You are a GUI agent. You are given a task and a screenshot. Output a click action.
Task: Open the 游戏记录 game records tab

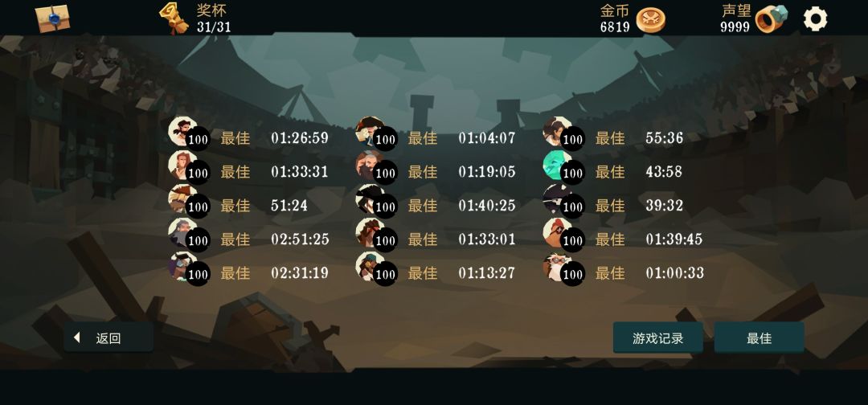pos(657,337)
